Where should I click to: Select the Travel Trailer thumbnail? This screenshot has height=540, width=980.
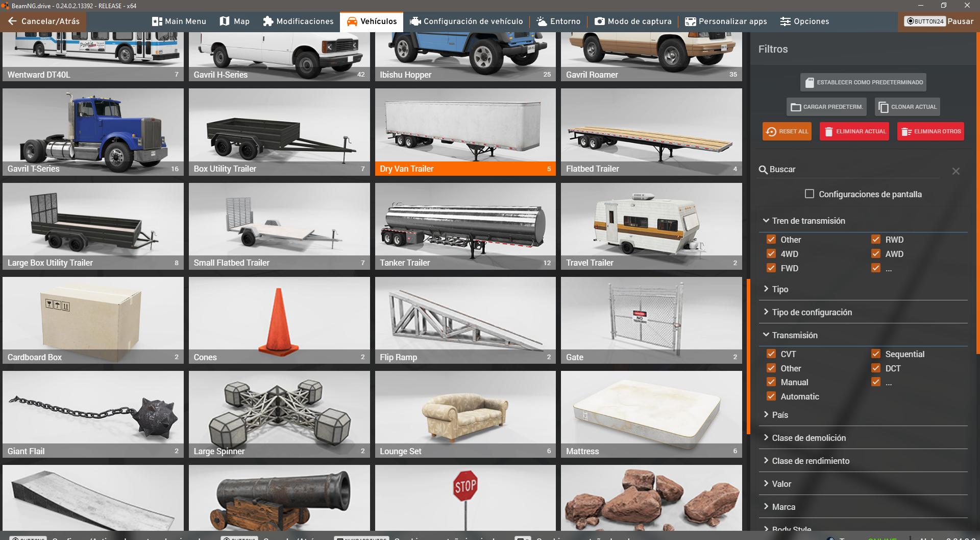click(x=651, y=226)
